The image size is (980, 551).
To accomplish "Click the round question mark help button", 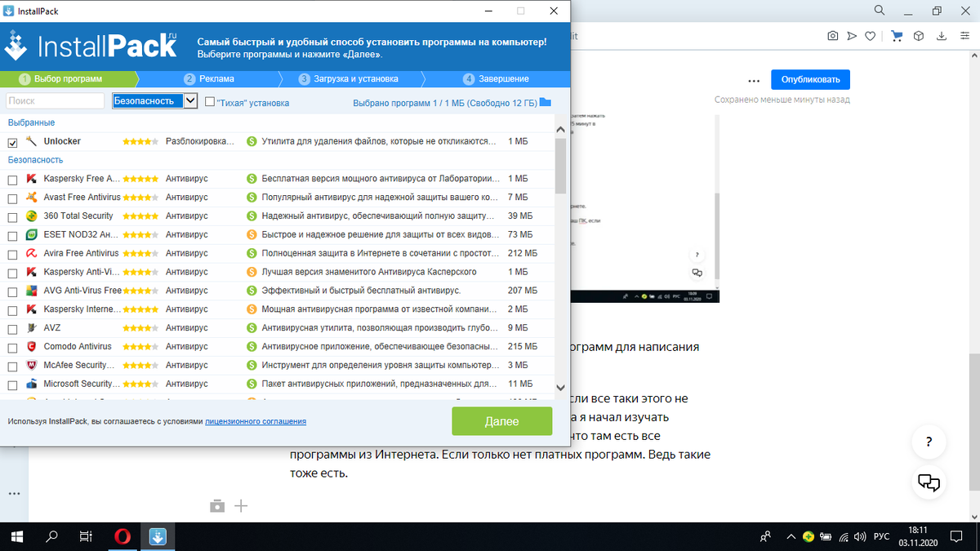I will point(929,442).
